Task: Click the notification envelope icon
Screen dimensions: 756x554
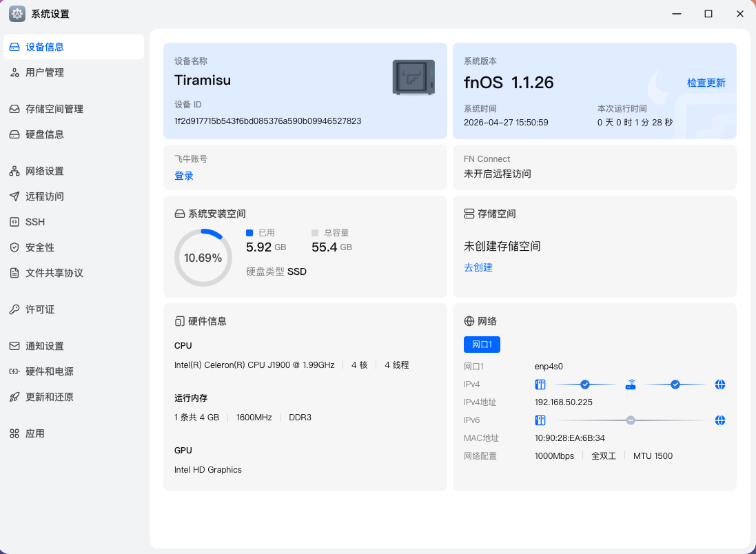Action: [14, 346]
